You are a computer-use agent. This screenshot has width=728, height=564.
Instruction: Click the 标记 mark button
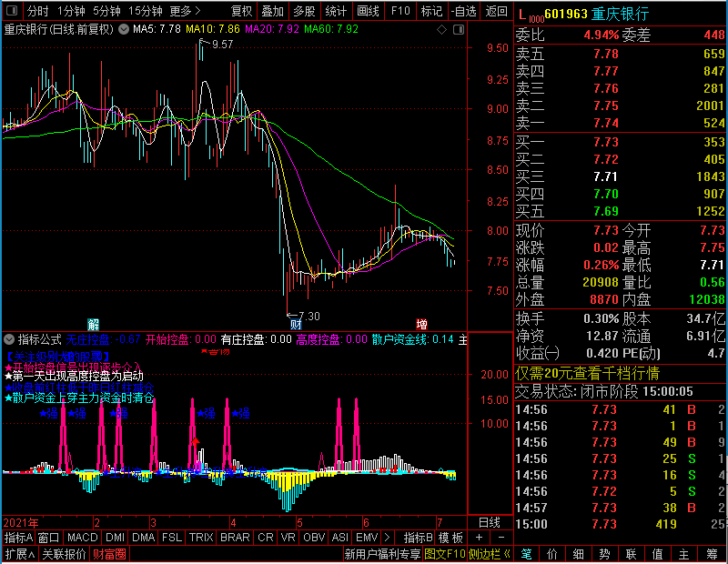[431, 11]
